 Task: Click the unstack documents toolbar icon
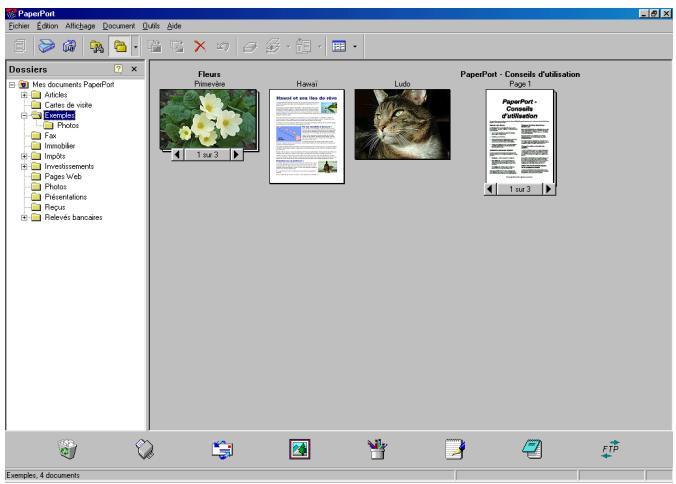[x=273, y=46]
